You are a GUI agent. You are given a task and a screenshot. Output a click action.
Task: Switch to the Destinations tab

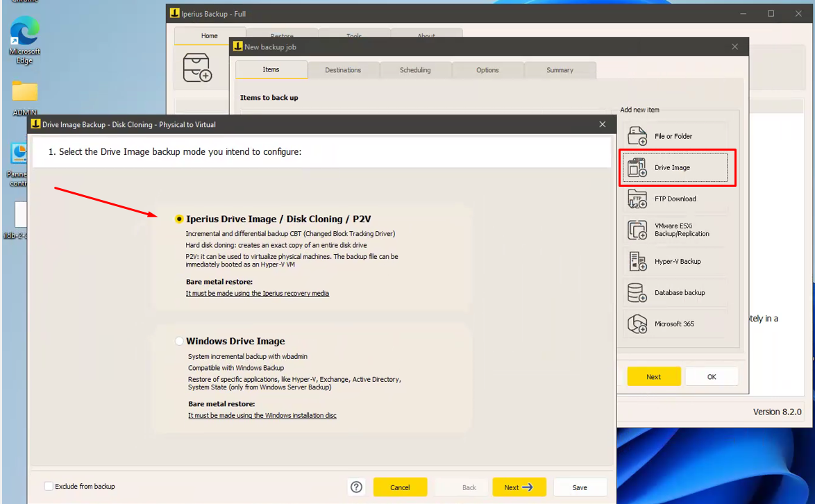click(x=343, y=70)
